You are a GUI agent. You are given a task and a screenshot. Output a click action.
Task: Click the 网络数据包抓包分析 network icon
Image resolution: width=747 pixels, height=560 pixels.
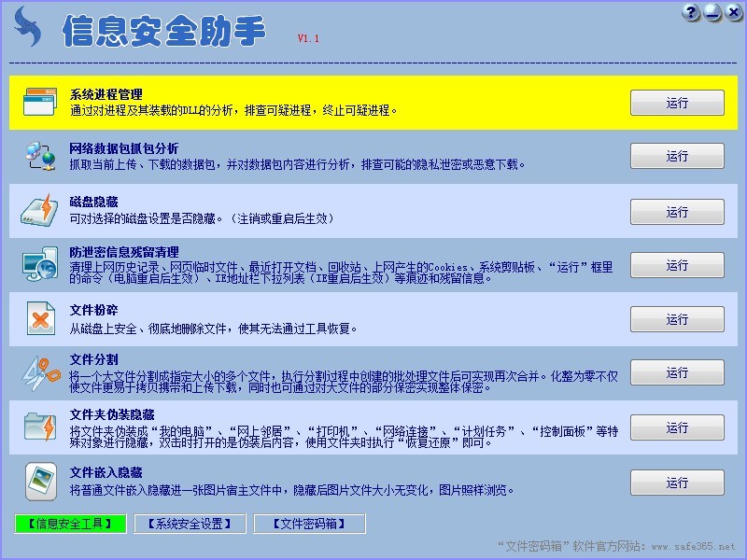[x=39, y=156]
